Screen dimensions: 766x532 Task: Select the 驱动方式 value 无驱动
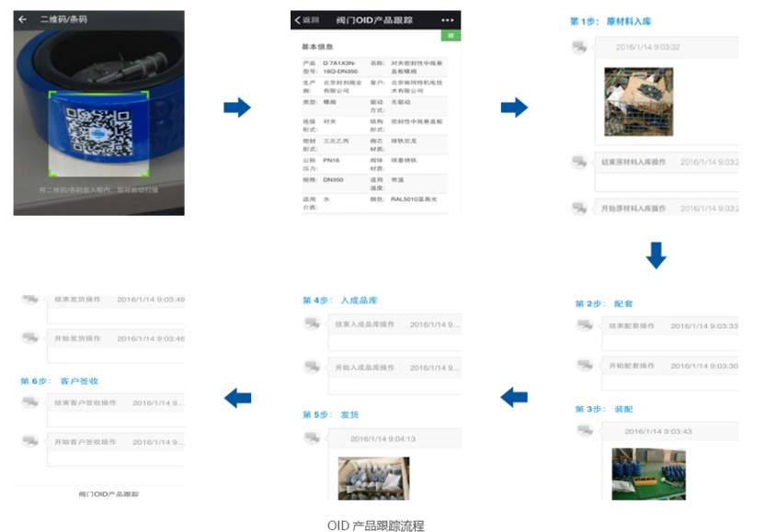tap(401, 103)
